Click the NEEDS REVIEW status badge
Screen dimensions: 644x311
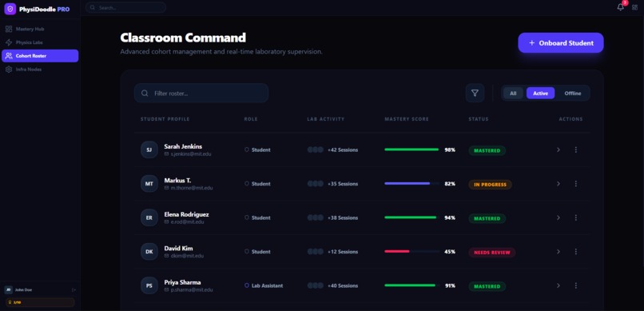coord(492,253)
